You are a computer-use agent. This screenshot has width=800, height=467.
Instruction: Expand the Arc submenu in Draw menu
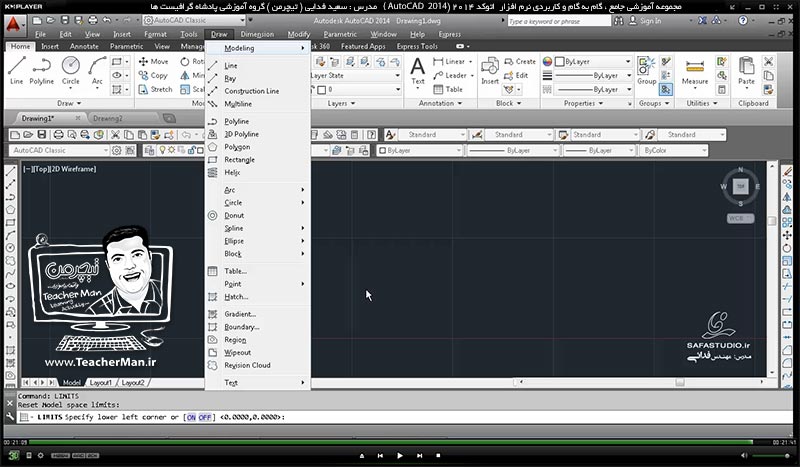pyautogui.click(x=258, y=190)
